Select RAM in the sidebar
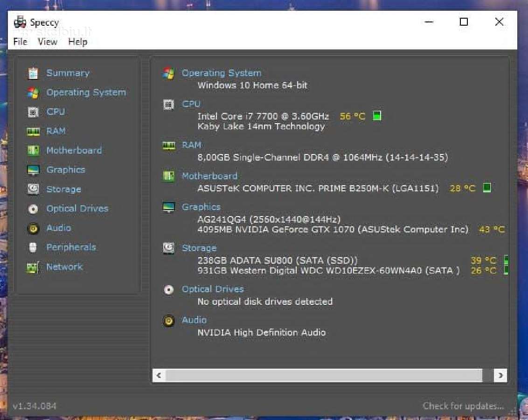This screenshot has width=528, height=420. (56, 131)
